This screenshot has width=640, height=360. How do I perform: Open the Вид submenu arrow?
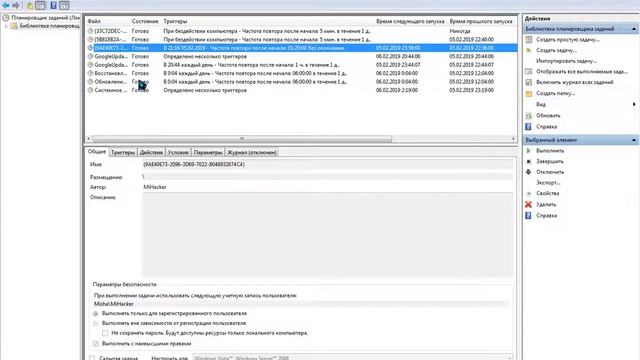pyautogui.click(x=634, y=104)
